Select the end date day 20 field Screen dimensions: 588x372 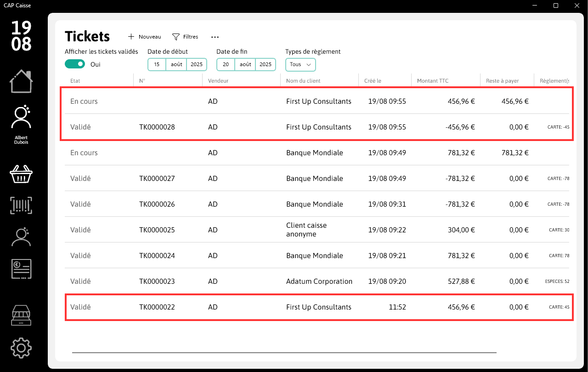[226, 64]
